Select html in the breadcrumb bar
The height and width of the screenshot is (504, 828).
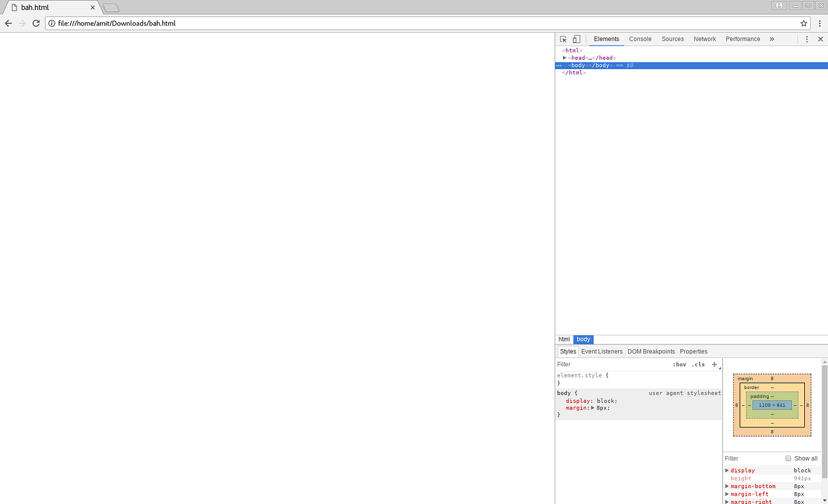[564, 339]
